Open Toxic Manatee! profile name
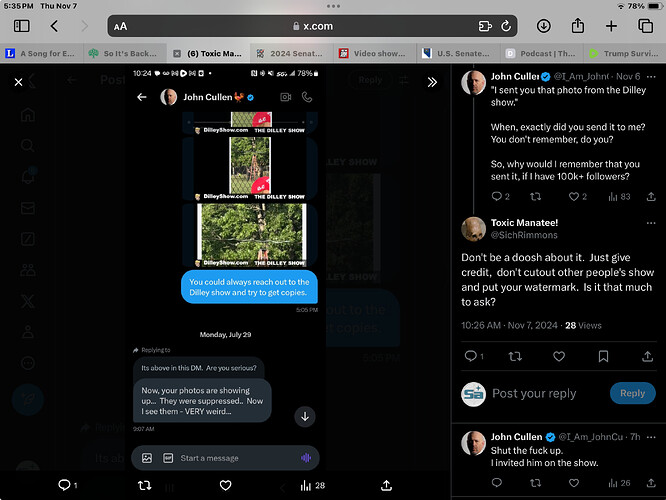 (524, 223)
